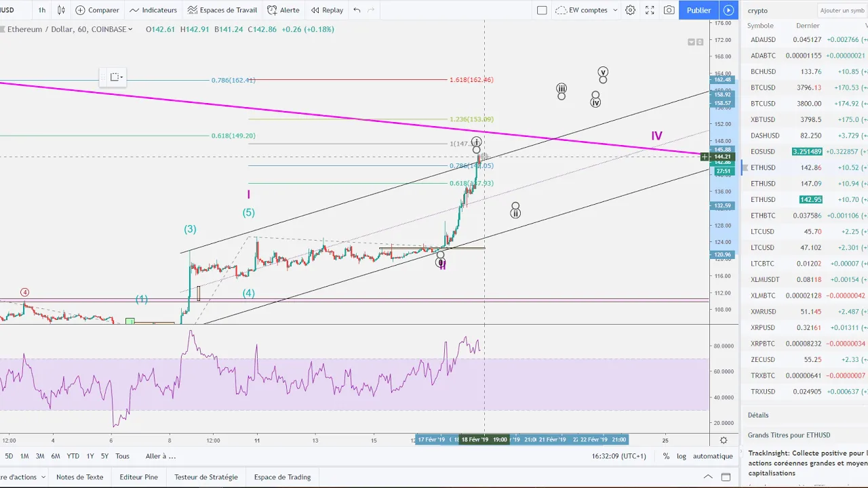868x488 pixels.
Task: Click the layout square icon
Action: pos(542,10)
